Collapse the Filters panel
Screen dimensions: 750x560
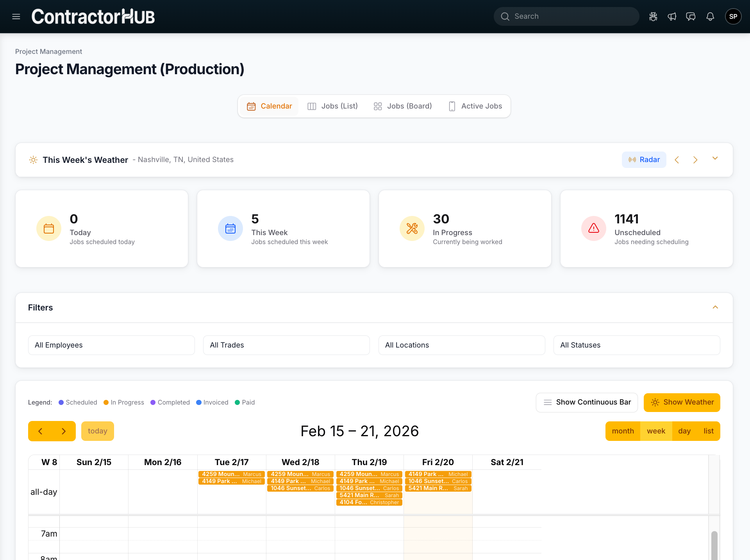coord(715,307)
